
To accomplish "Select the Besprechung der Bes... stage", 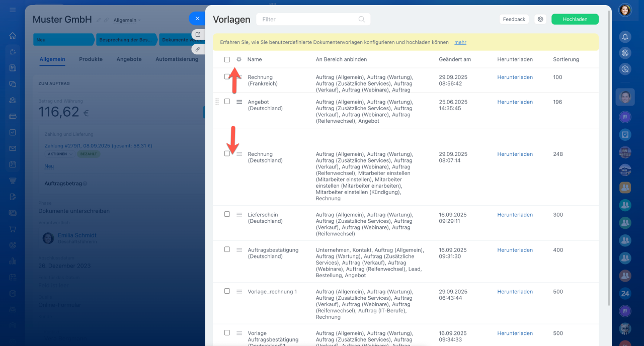I will (127, 40).
